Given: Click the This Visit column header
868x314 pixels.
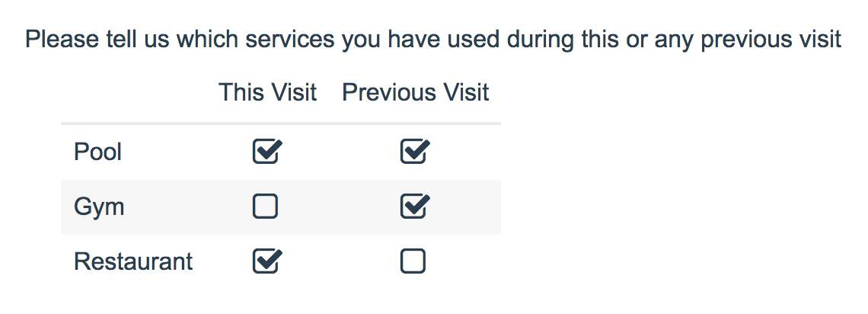Looking at the screenshot, I should (267, 92).
